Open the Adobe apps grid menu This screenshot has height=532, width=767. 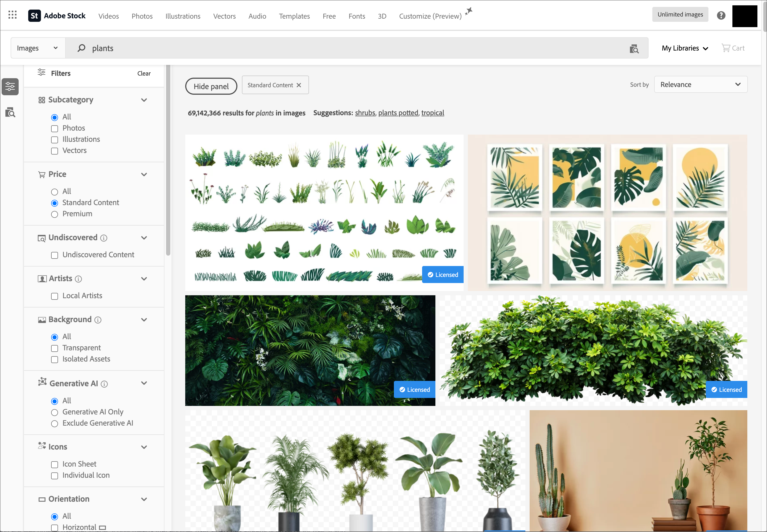point(12,15)
